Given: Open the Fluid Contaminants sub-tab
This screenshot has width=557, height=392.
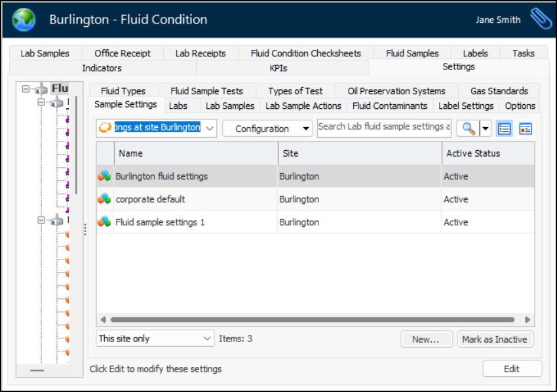Looking at the screenshot, I should coord(390,106).
